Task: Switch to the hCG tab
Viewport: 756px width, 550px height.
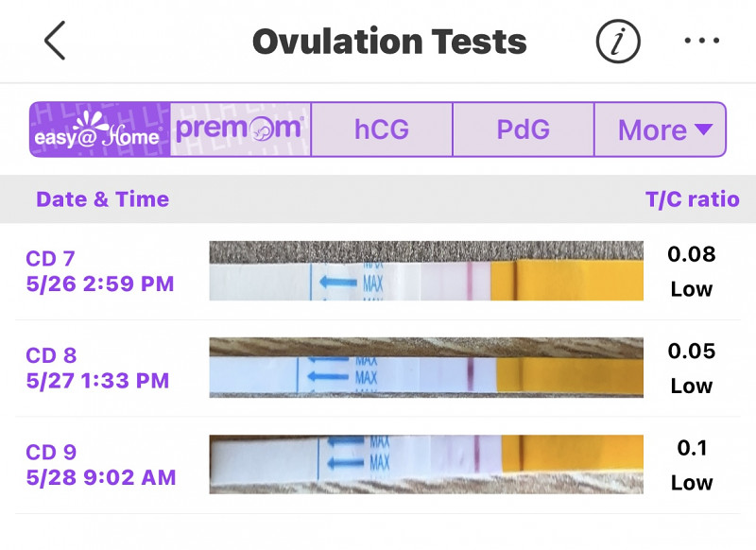Action: point(382,129)
